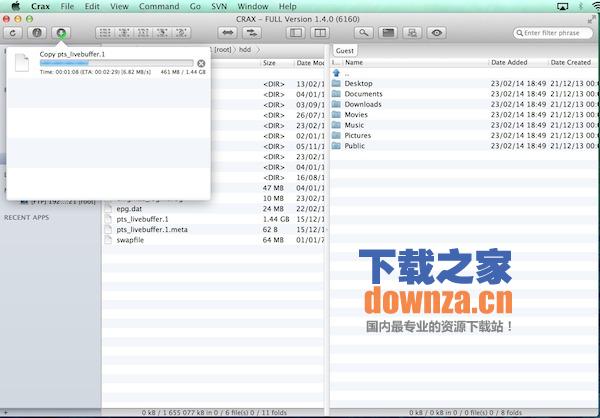Open the Crax application menu
This screenshot has width=600, height=418.
point(40,7)
